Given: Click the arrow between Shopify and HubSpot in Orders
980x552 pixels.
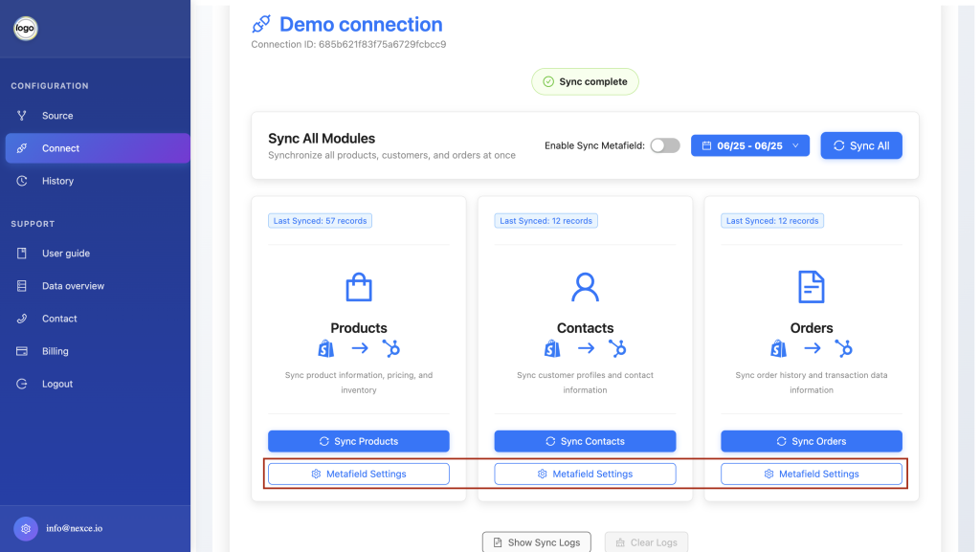Looking at the screenshot, I should pos(812,348).
